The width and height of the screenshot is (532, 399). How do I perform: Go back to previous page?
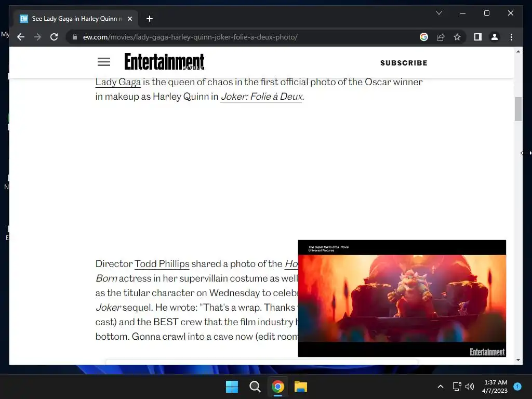pyautogui.click(x=21, y=37)
